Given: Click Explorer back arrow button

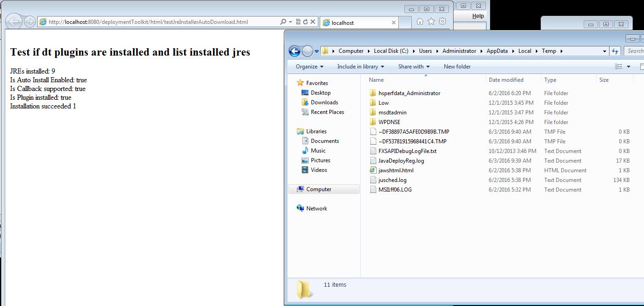Looking at the screenshot, I should click(x=294, y=51).
